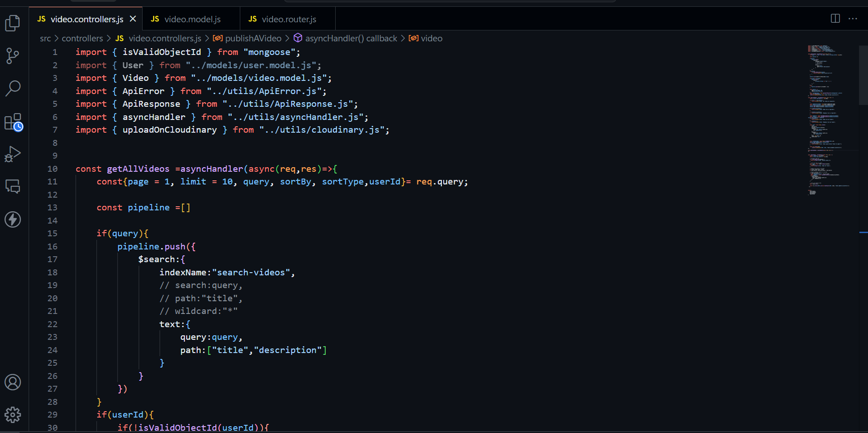Click the ApiError import identifier
The width and height of the screenshot is (868, 433).
point(143,91)
